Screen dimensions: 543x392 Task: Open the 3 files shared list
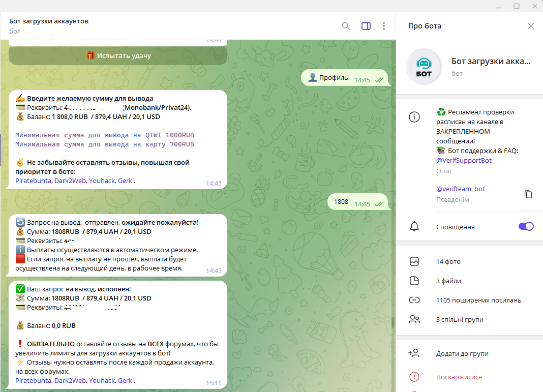coord(448,281)
